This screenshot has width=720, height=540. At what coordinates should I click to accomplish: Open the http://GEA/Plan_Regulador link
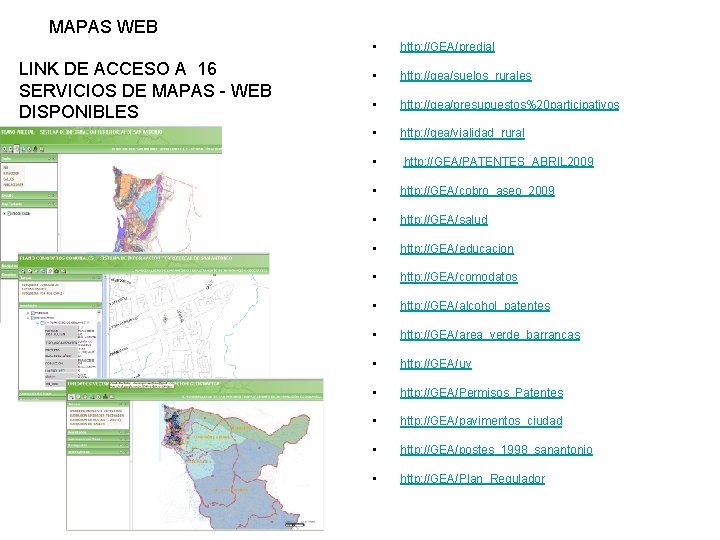(x=472, y=478)
